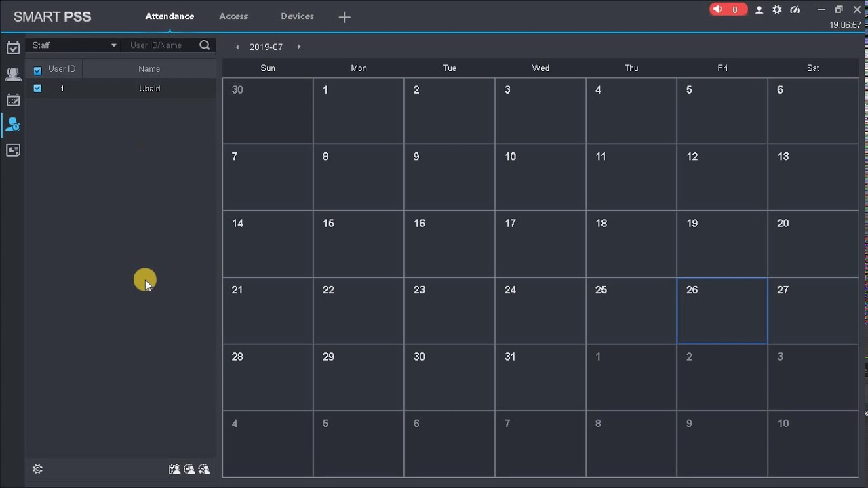Open the two-person staff group sidebar icon

pos(13,75)
